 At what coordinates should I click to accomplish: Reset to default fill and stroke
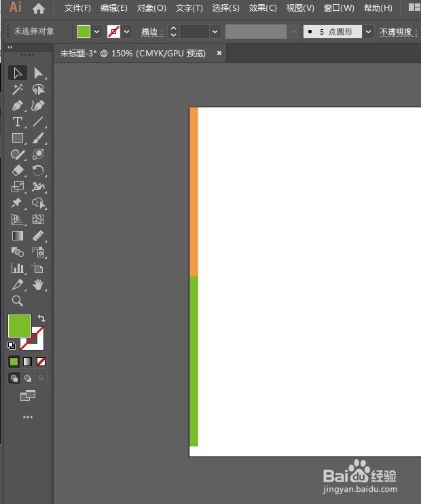12,346
